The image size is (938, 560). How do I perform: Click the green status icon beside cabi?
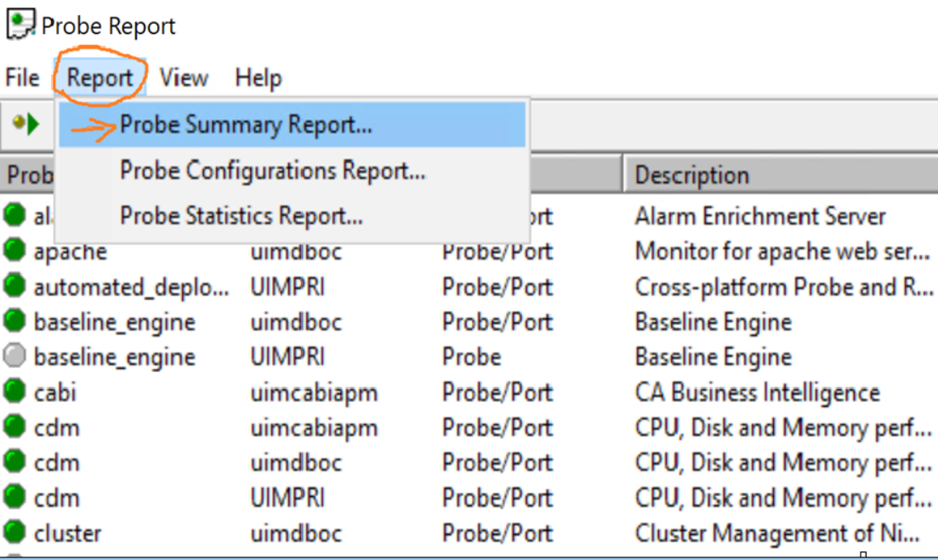14,392
